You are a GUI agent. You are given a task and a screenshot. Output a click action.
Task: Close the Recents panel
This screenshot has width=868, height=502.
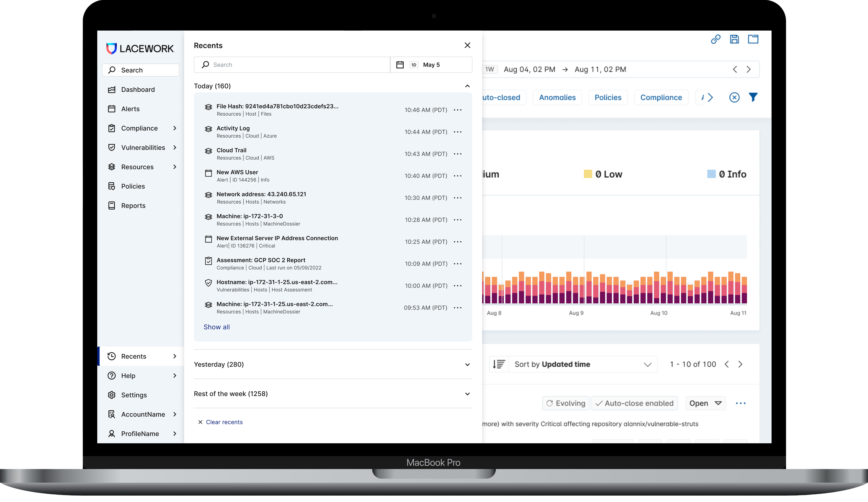tap(467, 45)
